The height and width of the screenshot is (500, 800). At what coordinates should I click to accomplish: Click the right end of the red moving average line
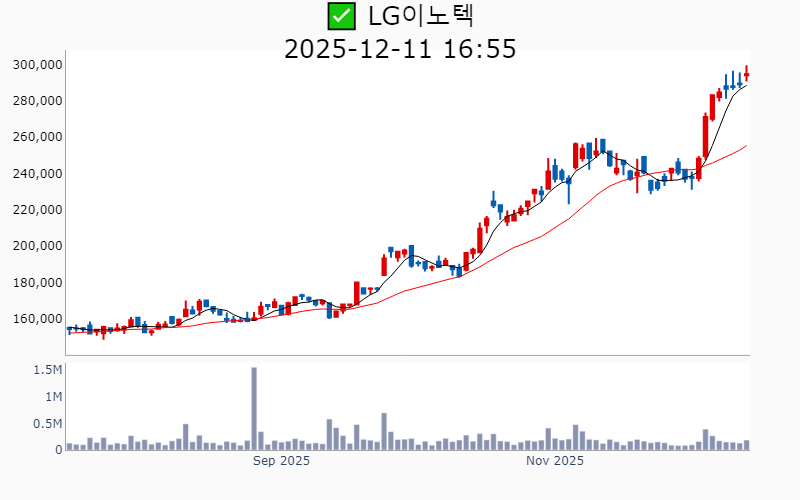(746, 146)
